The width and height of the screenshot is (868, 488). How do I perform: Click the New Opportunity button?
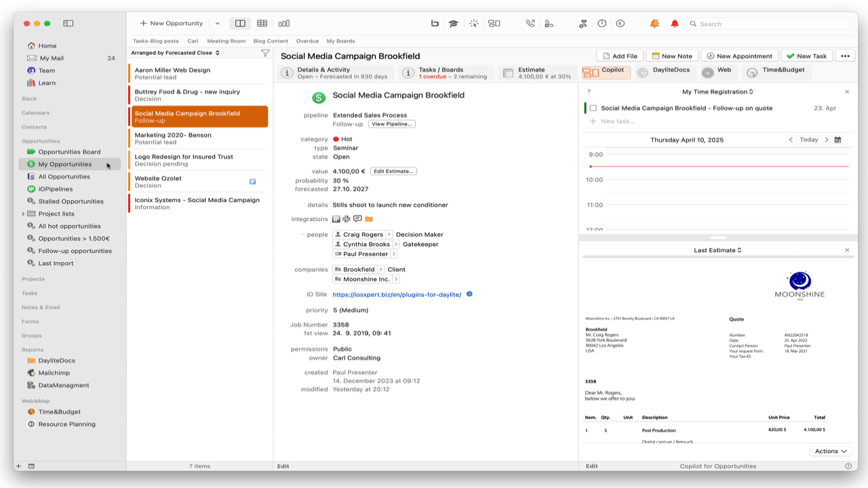click(171, 23)
